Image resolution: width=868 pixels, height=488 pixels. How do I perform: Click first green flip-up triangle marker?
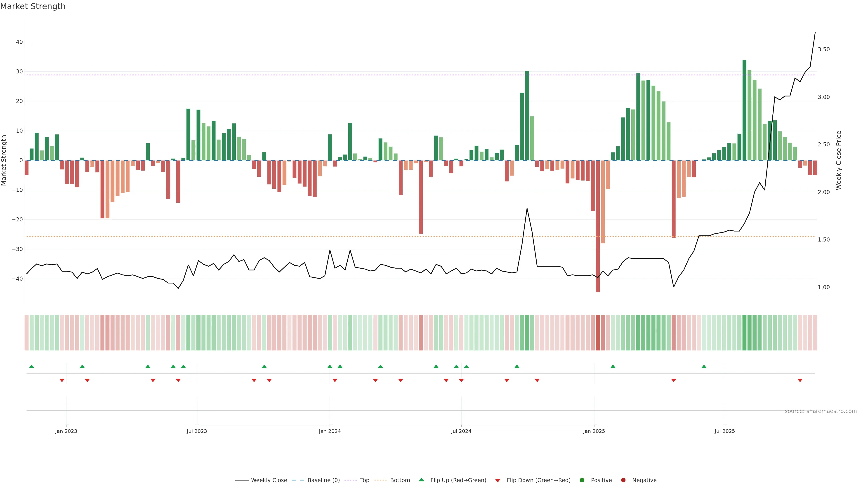tap(32, 366)
